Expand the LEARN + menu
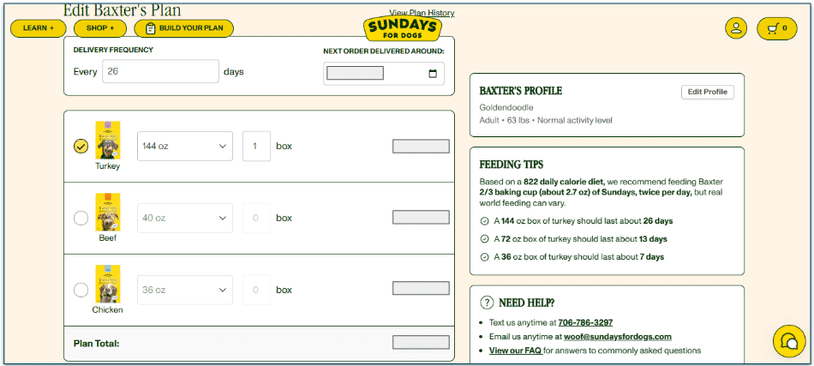 [x=38, y=28]
